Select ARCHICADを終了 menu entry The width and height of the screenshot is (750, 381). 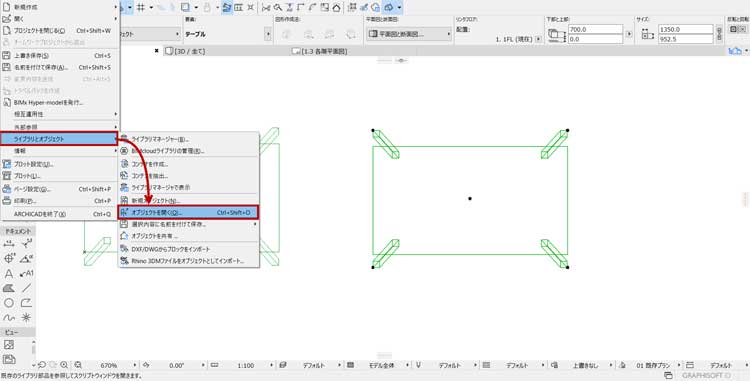tap(59, 214)
